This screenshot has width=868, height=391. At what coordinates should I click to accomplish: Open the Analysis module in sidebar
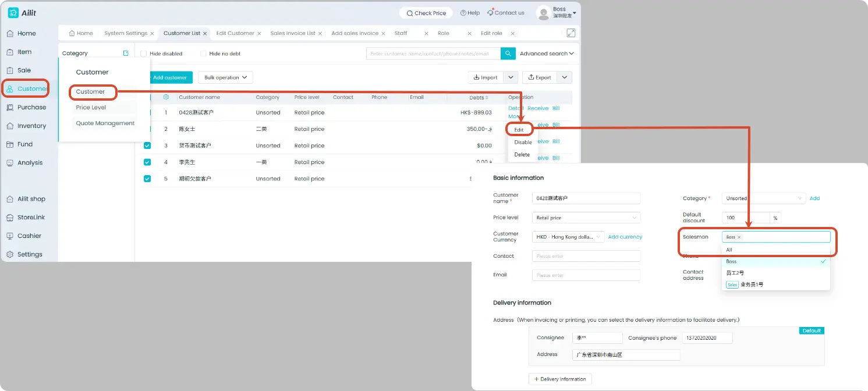(24, 163)
